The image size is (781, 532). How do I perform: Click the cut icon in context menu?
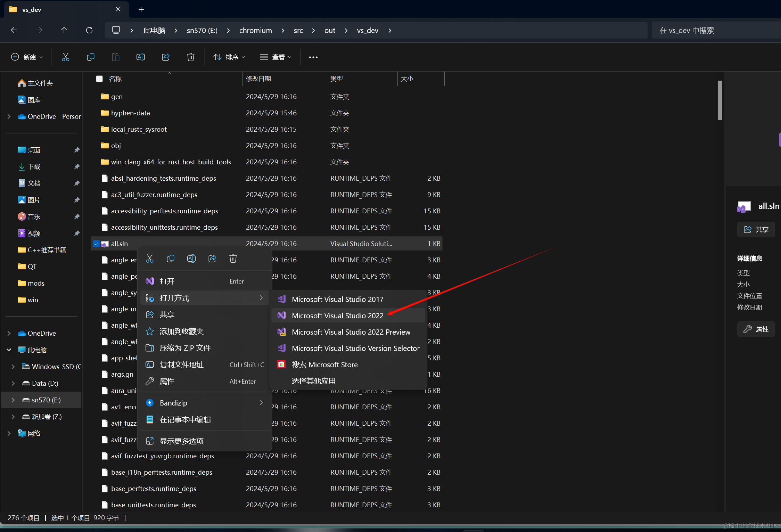pyautogui.click(x=150, y=259)
